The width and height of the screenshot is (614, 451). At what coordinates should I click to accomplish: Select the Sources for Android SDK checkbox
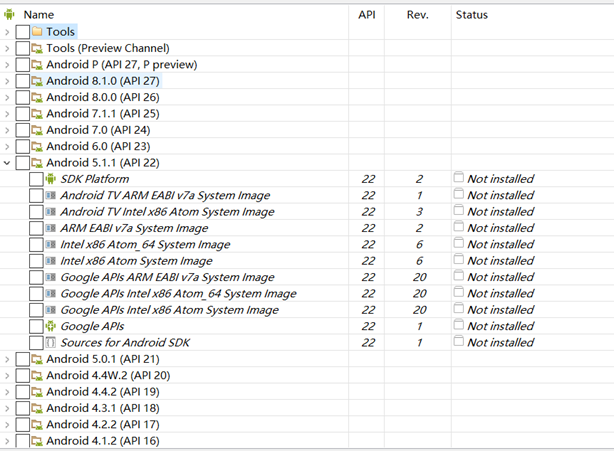pyautogui.click(x=36, y=343)
